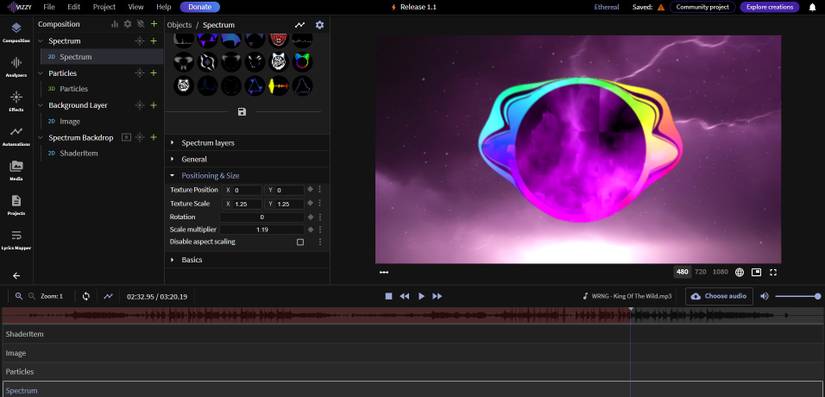The height and width of the screenshot is (397, 825).
Task: Adjust the volume slider
Action: pyautogui.click(x=797, y=296)
